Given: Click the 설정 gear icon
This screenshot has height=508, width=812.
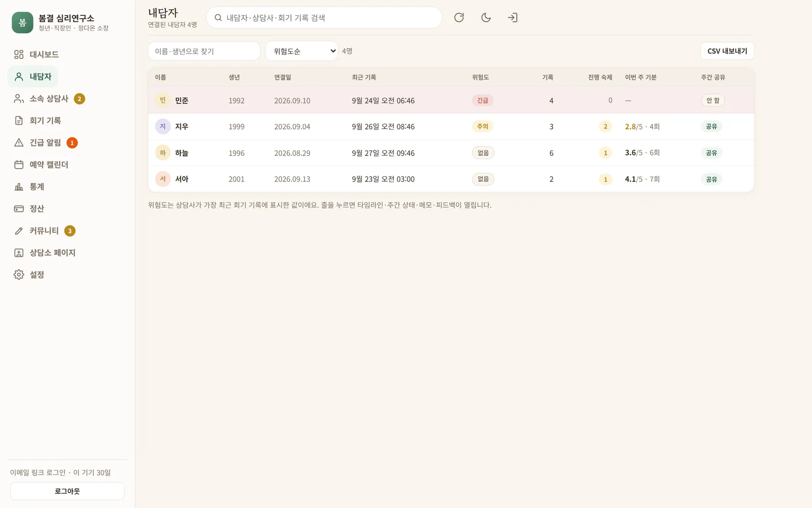Looking at the screenshot, I should click(19, 275).
